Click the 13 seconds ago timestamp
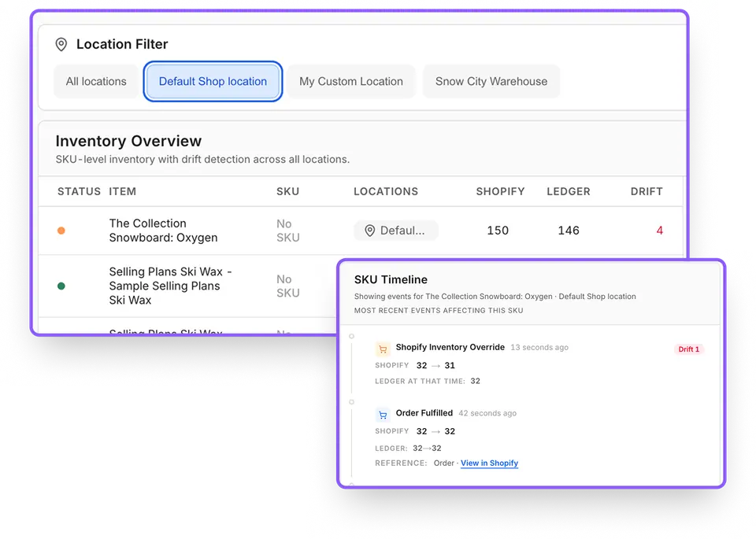Image resolution: width=756 pixels, height=539 pixels. (x=539, y=347)
